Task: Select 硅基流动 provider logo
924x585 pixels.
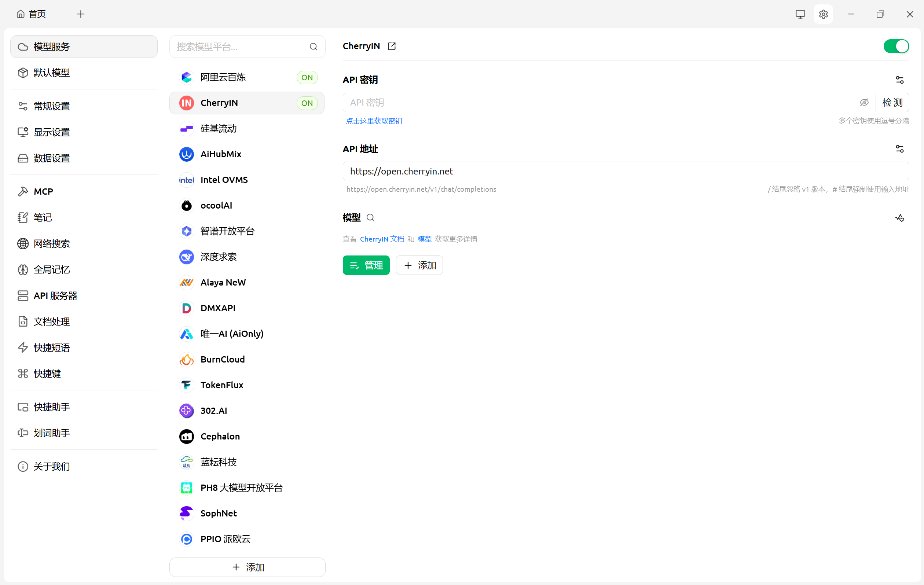Action: point(187,129)
